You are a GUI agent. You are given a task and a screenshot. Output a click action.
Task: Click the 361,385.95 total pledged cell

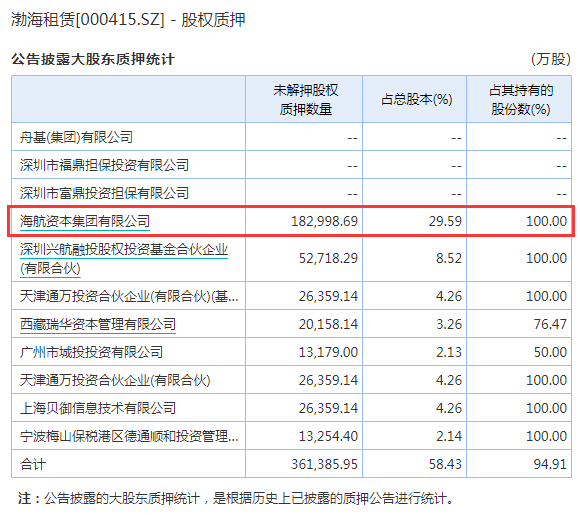pyautogui.click(x=324, y=464)
